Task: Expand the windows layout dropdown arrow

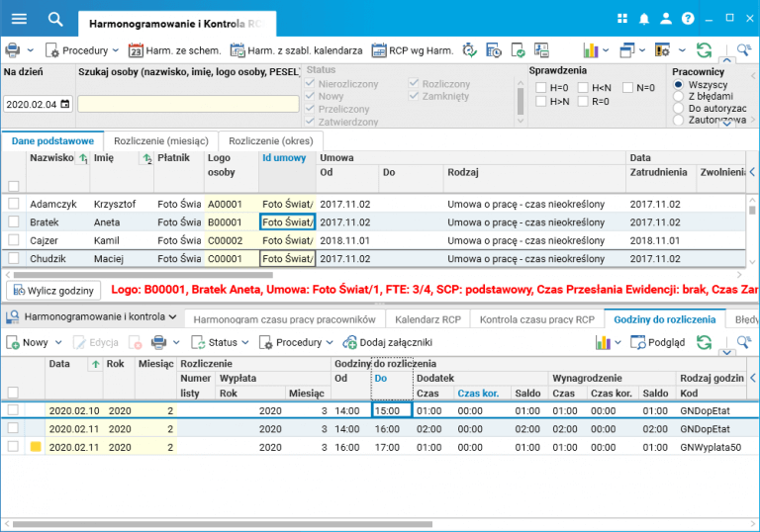Action: click(x=642, y=49)
